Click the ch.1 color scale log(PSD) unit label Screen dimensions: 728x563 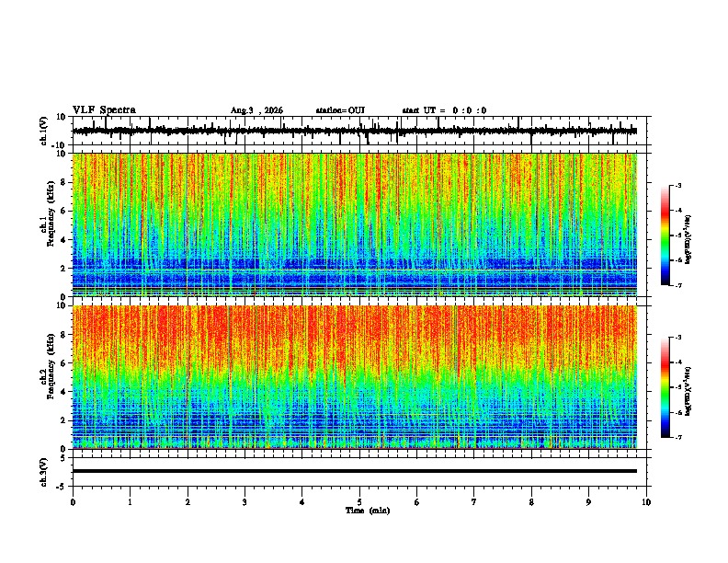click(688, 239)
